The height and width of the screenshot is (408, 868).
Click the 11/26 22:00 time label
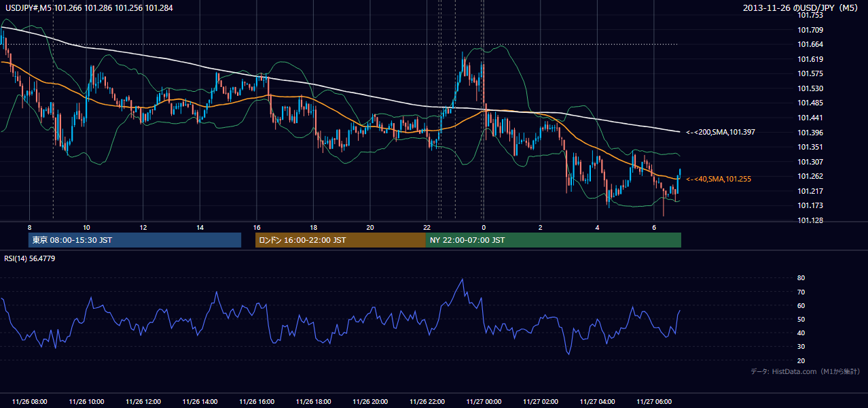(427, 402)
